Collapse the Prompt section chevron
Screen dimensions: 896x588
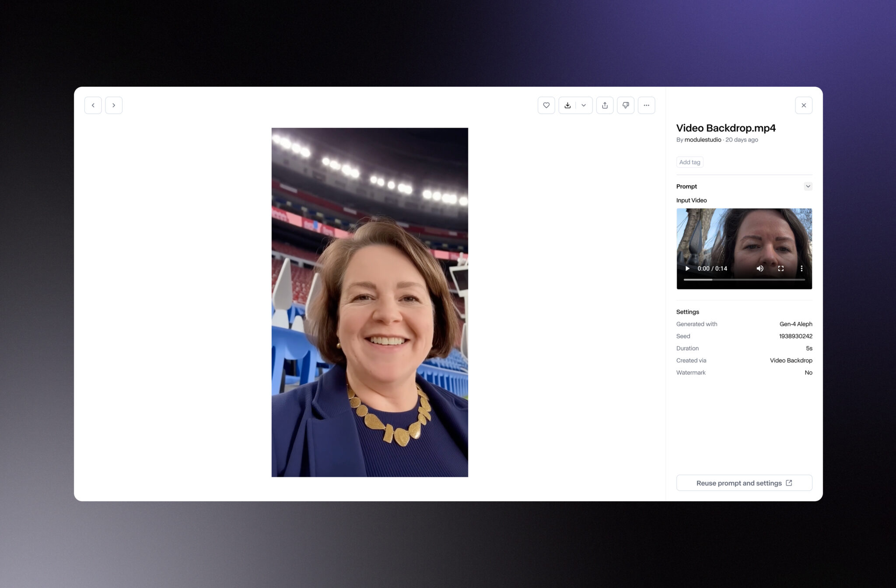(x=808, y=186)
